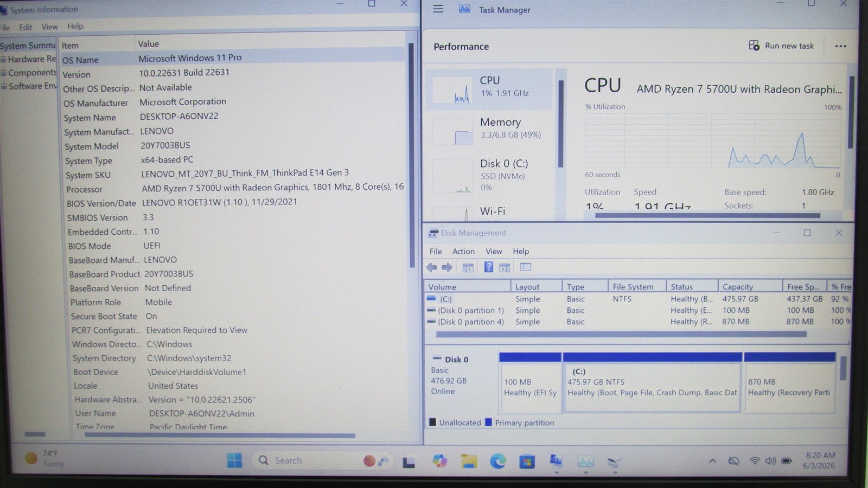Show hidden tray icons chevron
Viewport: 868px width, 488px height.
pos(712,461)
